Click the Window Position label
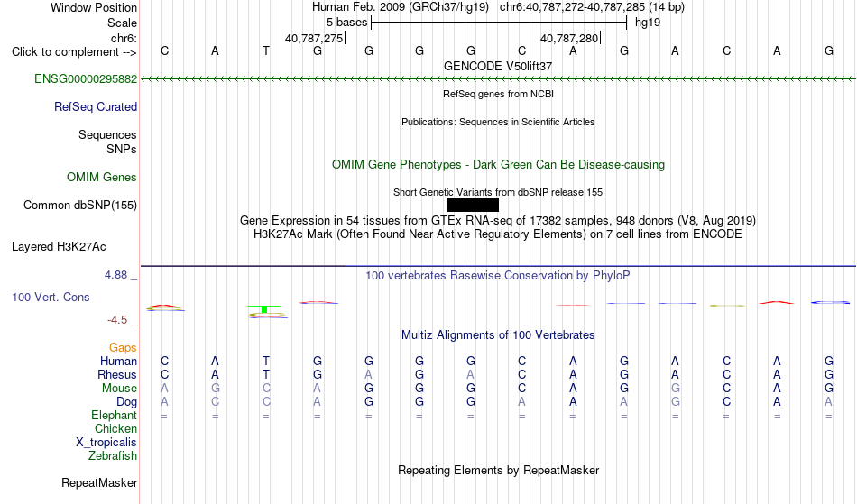The image size is (857, 504). pyautogui.click(x=94, y=7)
